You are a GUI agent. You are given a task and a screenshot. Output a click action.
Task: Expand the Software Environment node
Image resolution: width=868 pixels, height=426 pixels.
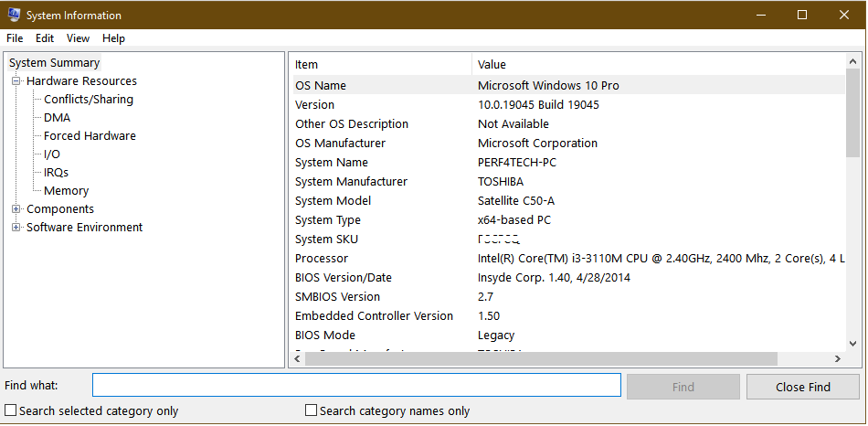tap(16, 227)
